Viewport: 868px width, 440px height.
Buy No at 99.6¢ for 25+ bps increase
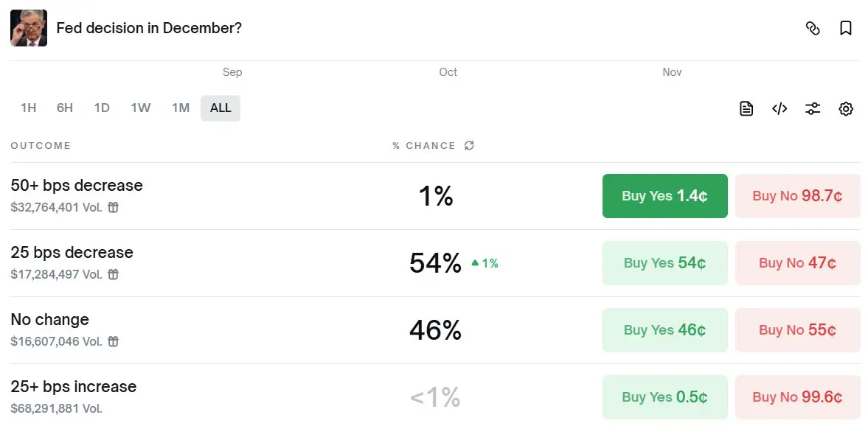click(797, 397)
